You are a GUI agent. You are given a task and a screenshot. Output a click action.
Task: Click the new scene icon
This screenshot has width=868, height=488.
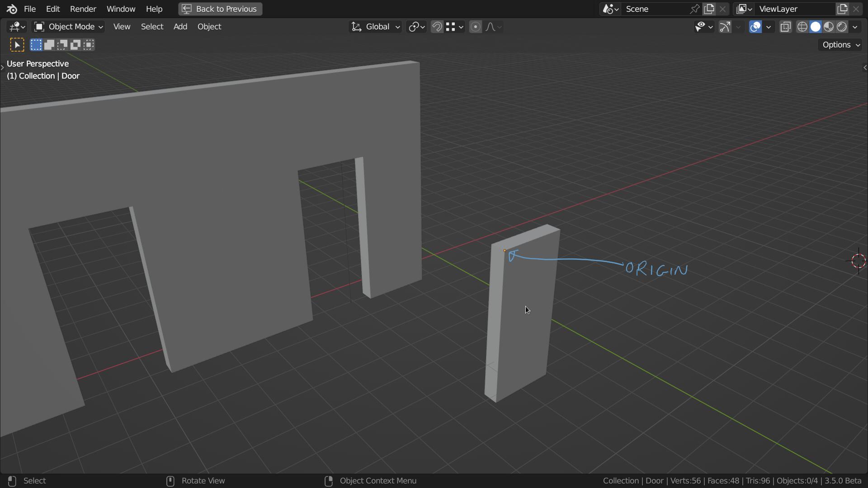pyautogui.click(x=709, y=8)
